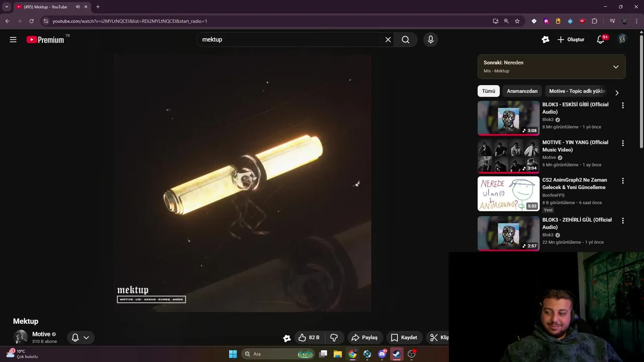Open the purple extension icon
This screenshot has height=362, width=644.
pos(546,21)
